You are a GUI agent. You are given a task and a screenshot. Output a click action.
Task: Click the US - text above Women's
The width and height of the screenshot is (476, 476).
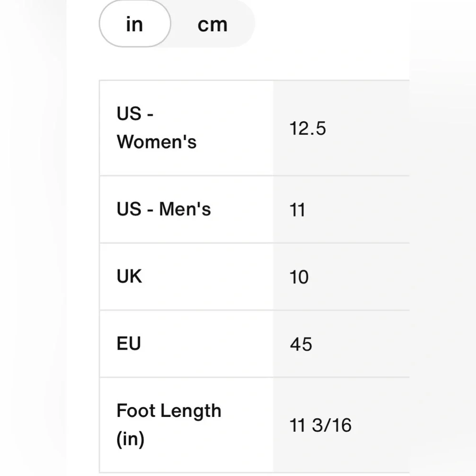(135, 114)
